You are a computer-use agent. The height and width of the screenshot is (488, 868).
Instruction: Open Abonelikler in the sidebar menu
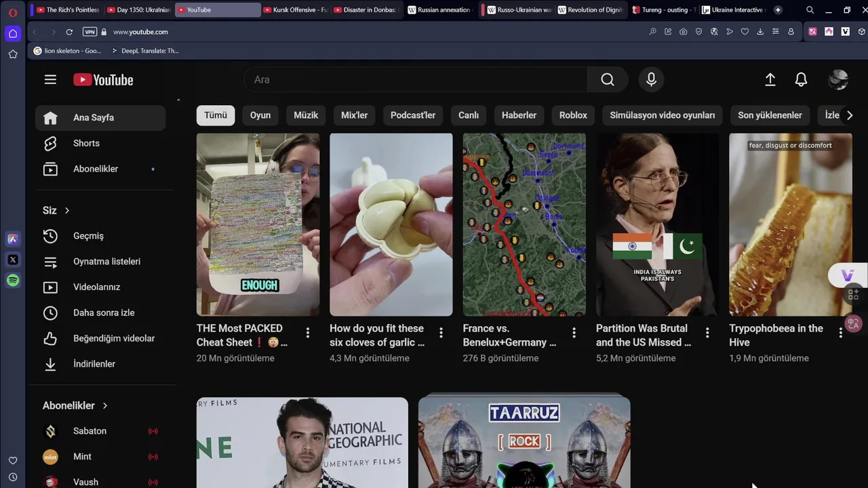click(100, 169)
